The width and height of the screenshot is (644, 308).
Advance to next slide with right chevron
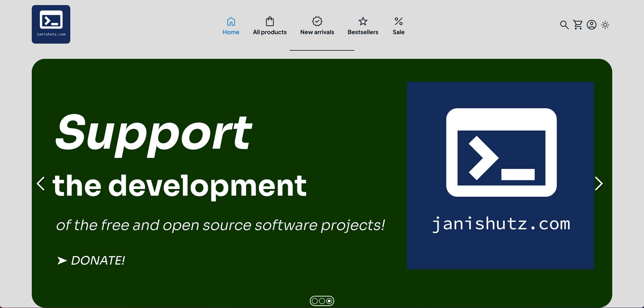(x=599, y=184)
